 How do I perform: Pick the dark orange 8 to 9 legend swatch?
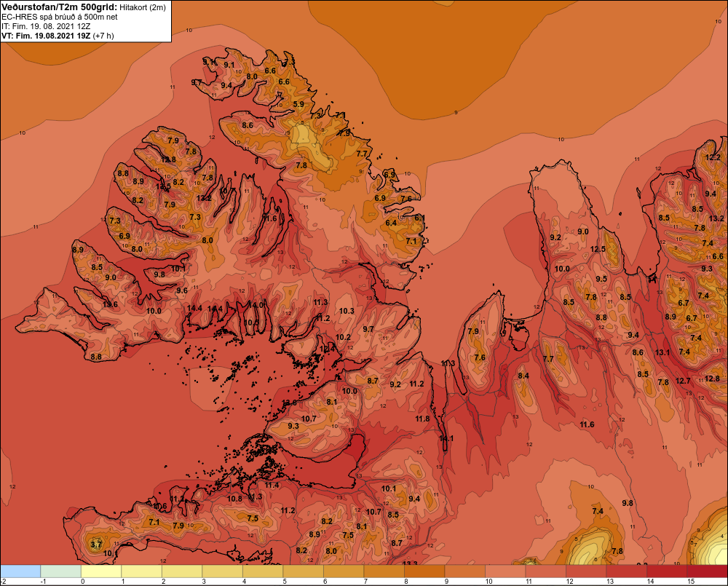click(424, 571)
